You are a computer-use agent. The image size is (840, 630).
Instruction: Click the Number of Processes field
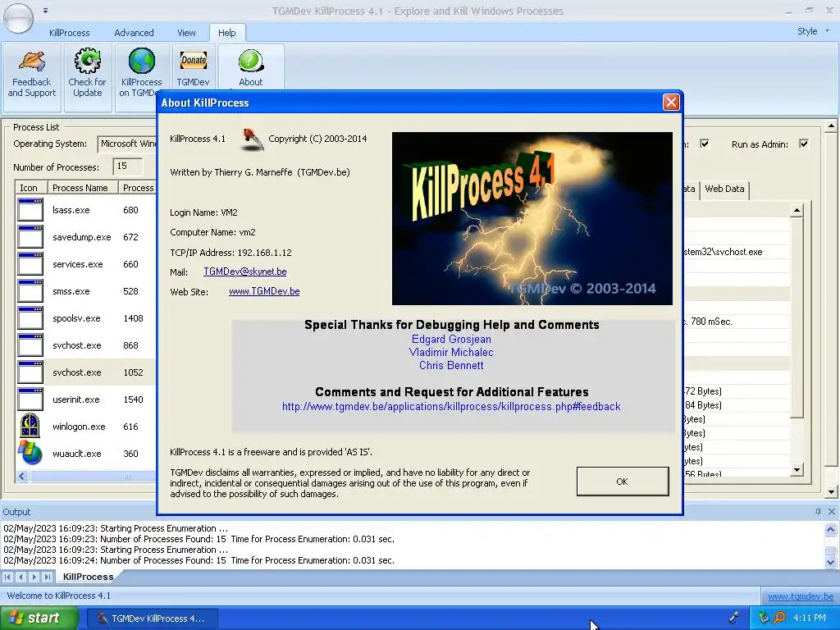[x=127, y=167]
